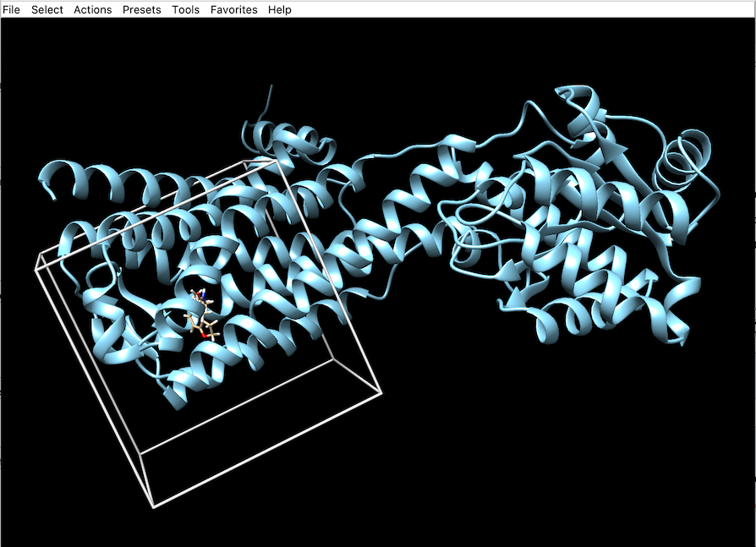Click the red oxygen atom at ligand's bottom
The width and height of the screenshot is (756, 547).
203,333
